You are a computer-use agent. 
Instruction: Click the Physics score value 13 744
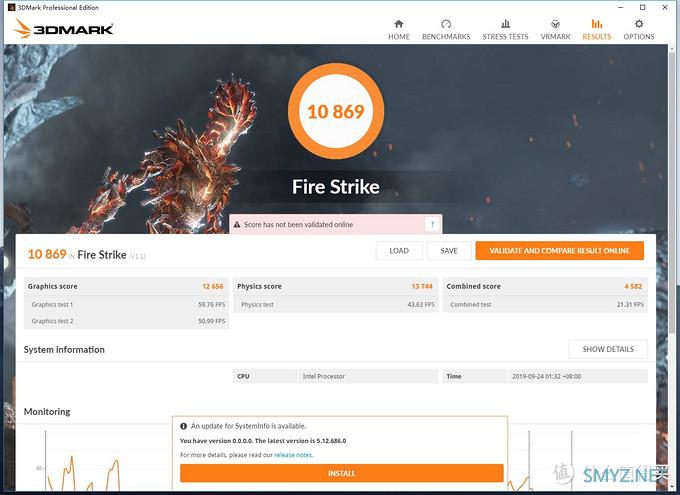[x=422, y=286]
